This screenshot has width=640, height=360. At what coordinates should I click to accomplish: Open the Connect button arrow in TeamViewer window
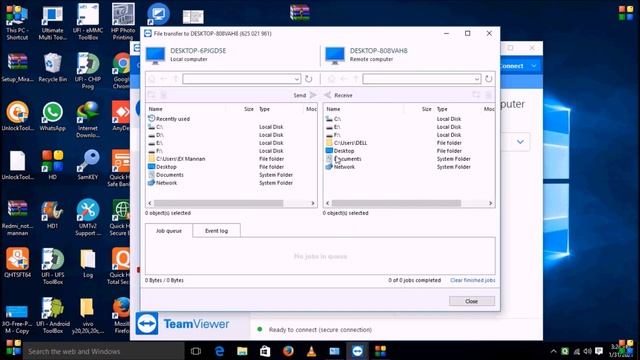pos(534,66)
